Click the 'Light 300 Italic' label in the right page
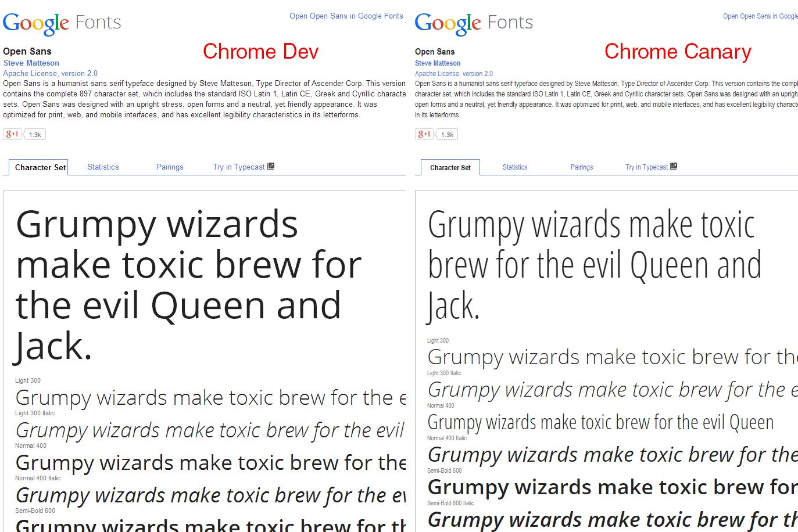 click(x=444, y=373)
